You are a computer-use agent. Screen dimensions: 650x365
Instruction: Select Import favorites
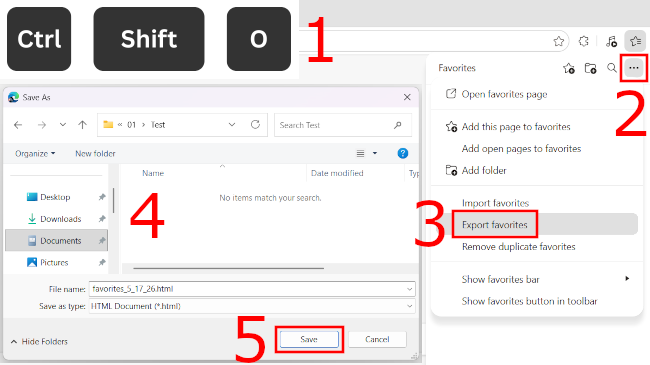click(537, 203)
